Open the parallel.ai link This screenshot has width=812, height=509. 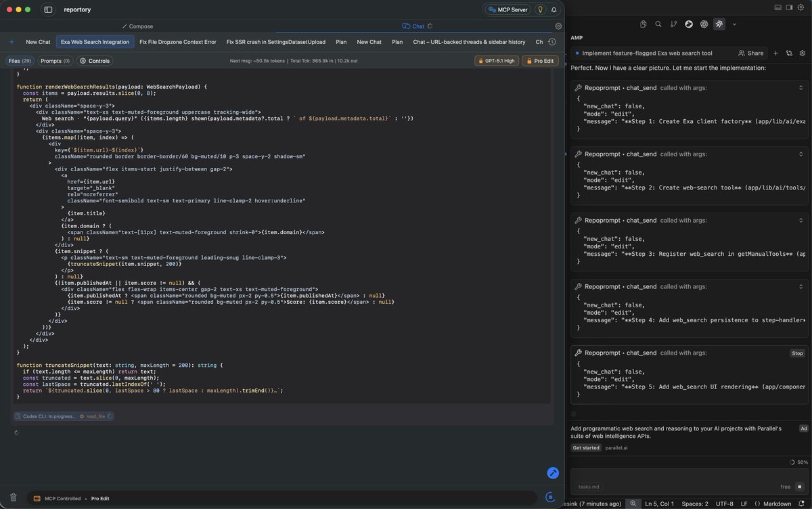pos(616,447)
